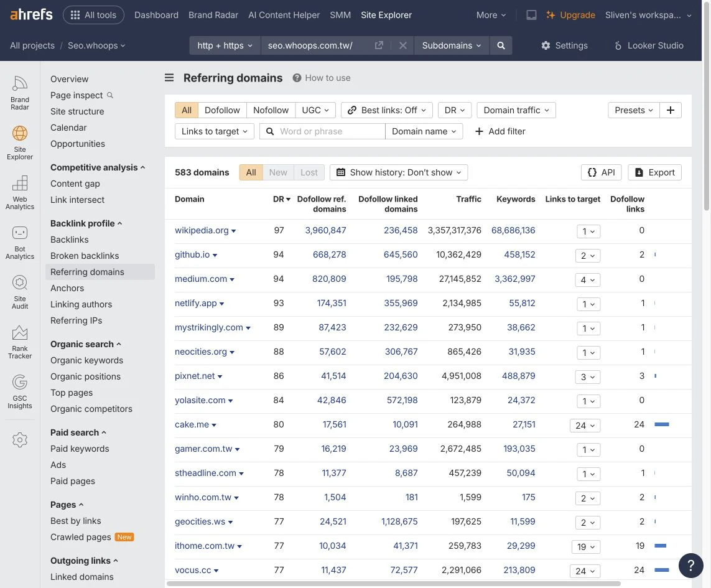Open Brand Radar in top navigation
Image resolution: width=711 pixels, height=588 pixels.
click(213, 15)
